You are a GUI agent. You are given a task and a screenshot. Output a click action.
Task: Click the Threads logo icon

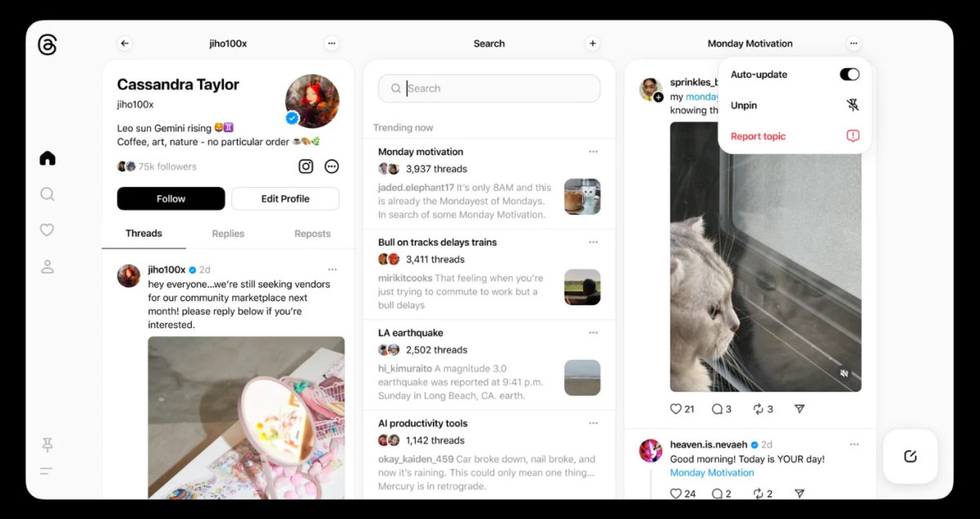[47, 45]
